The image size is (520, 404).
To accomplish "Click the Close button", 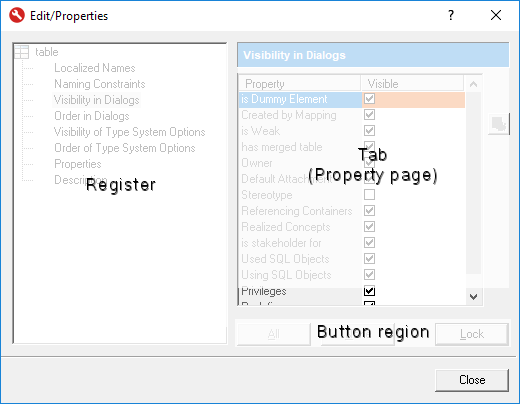I will click(x=472, y=380).
